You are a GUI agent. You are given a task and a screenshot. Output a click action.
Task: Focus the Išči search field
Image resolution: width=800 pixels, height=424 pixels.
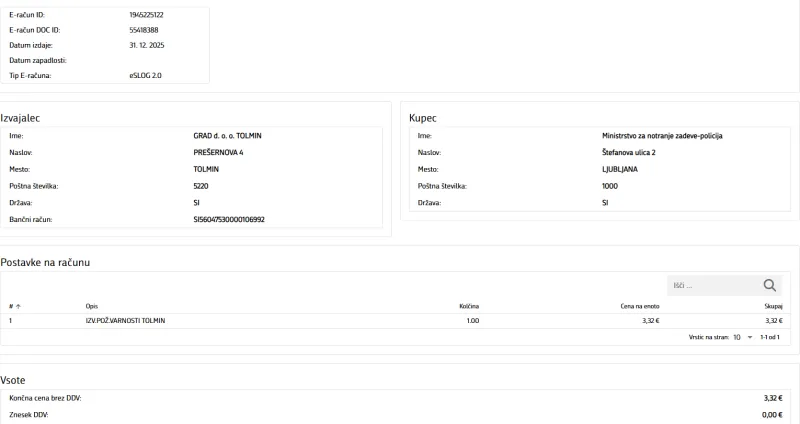pyautogui.click(x=710, y=285)
